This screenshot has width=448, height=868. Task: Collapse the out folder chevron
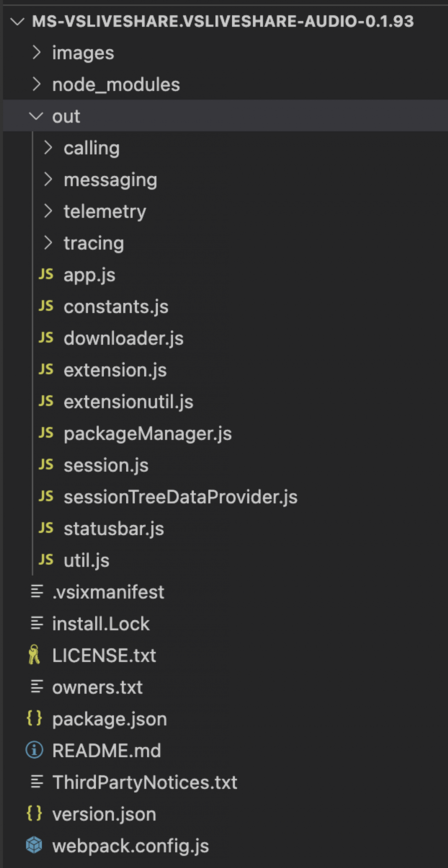(36, 116)
